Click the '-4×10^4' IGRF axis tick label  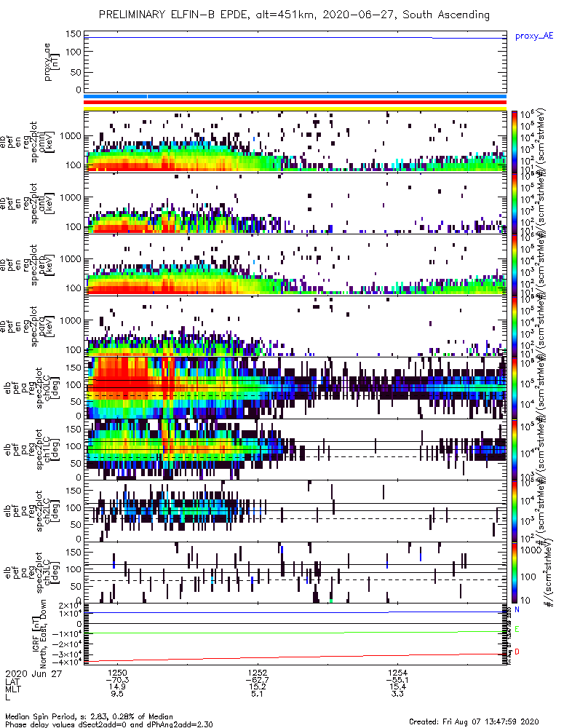click(x=68, y=662)
